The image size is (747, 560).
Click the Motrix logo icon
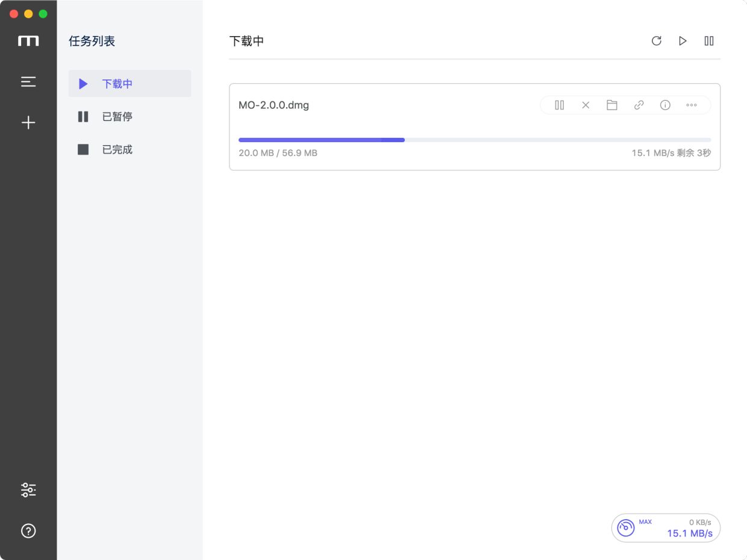28,41
